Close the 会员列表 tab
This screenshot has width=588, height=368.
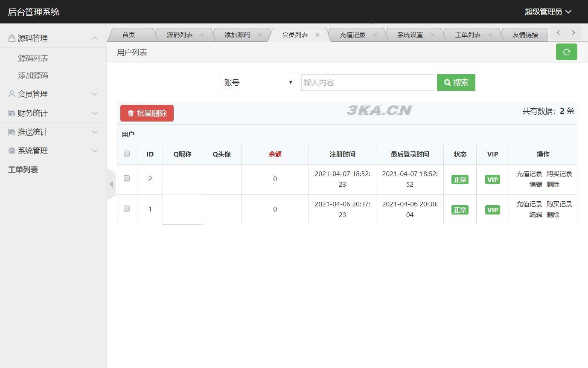coord(317,35)
